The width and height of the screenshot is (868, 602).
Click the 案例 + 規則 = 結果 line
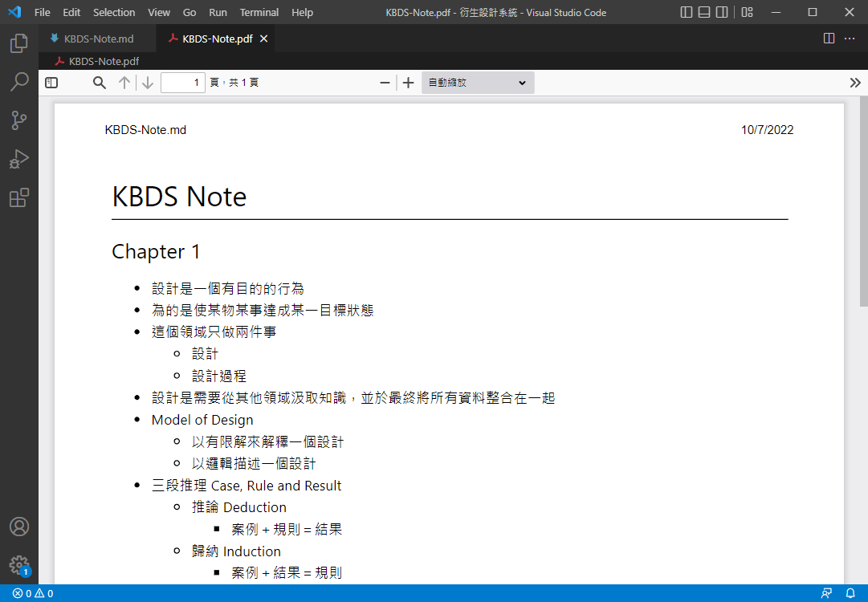tap(287, 530)
